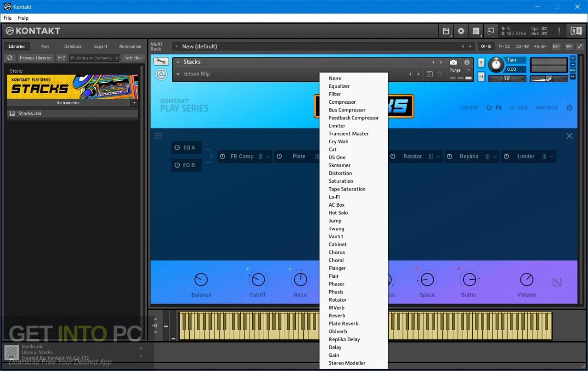Open instrument edit mode with wrench icon

click(161, 62)
